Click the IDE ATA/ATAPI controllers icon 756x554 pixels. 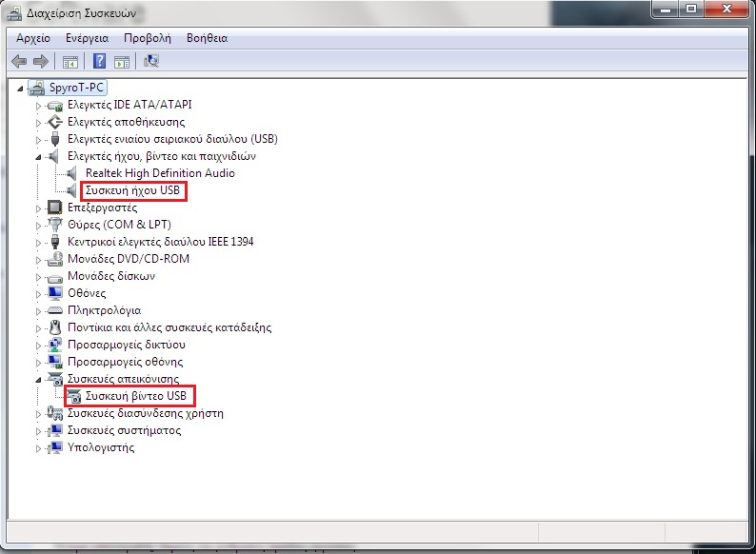pos(55,105)
